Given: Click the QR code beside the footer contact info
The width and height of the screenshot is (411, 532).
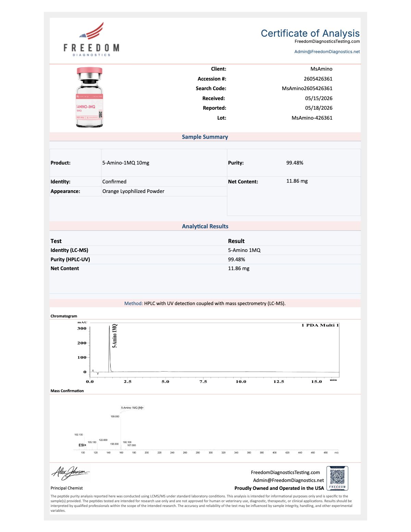Looking at the screenshot, I should point(337,478).
